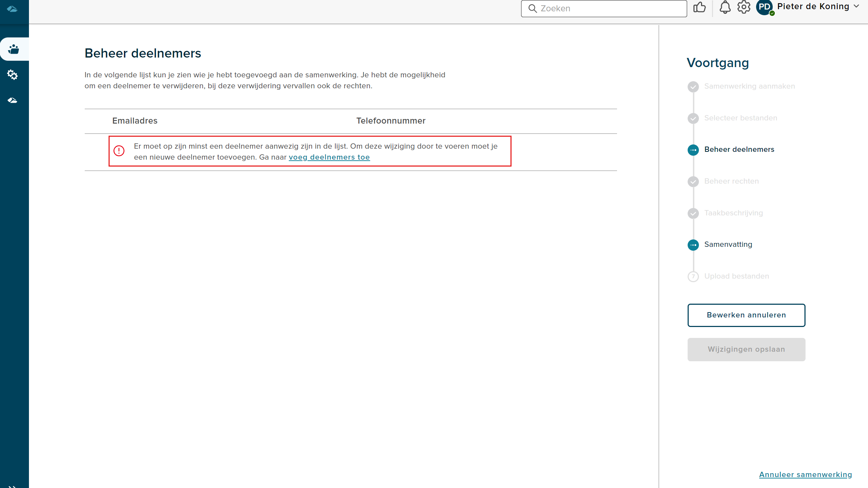Click the voeg deelnemers toe link
868x488 pixels.
pyautogui.click(x=329, y=157)
